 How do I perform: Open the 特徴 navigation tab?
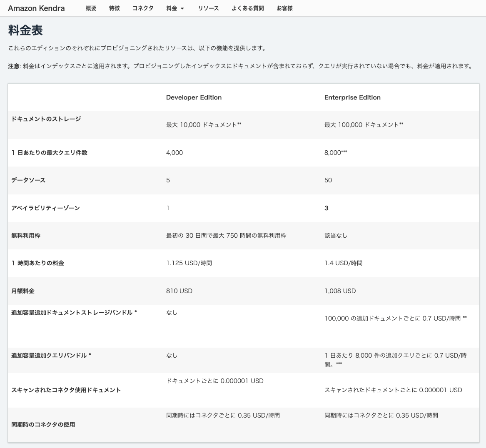click(x=115, y=8)
